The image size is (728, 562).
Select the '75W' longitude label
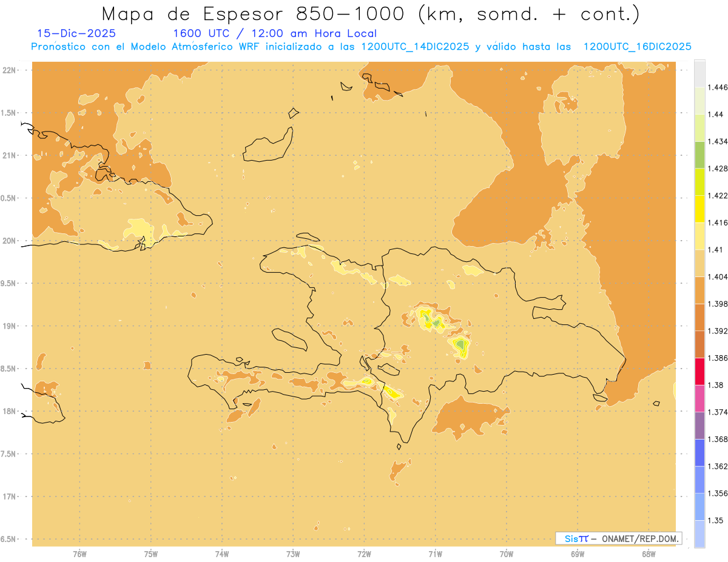tap(151, 554)
